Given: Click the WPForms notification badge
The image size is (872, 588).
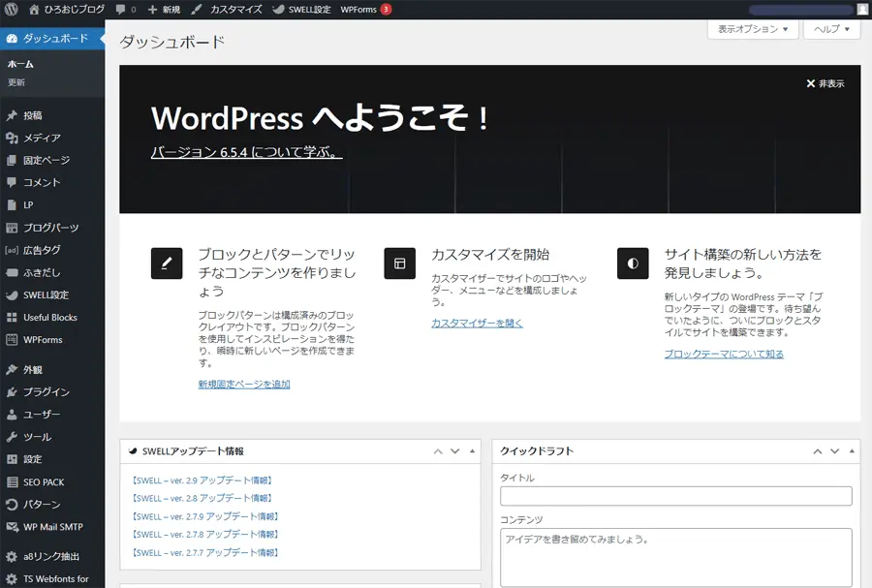Looking at the screenshot, I should 386,9.
